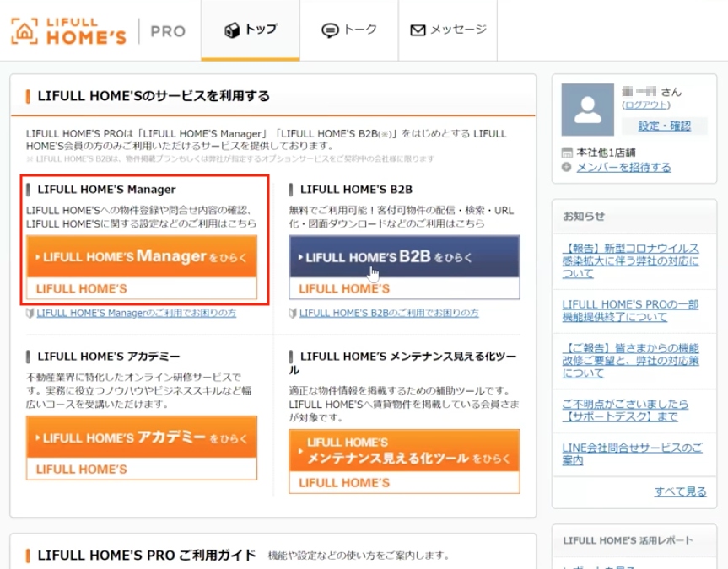Click the plus icon beside メンバーを招待する

click(566, 167)
